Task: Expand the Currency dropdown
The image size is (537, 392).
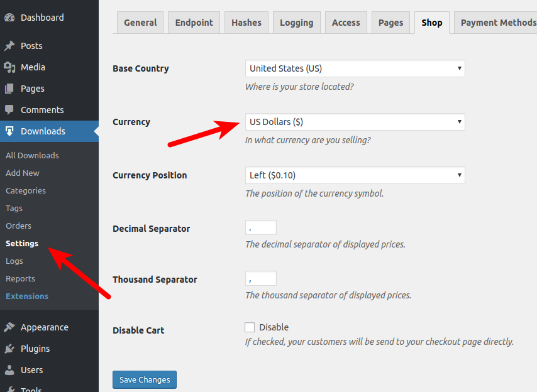Action: click(355, 122)
